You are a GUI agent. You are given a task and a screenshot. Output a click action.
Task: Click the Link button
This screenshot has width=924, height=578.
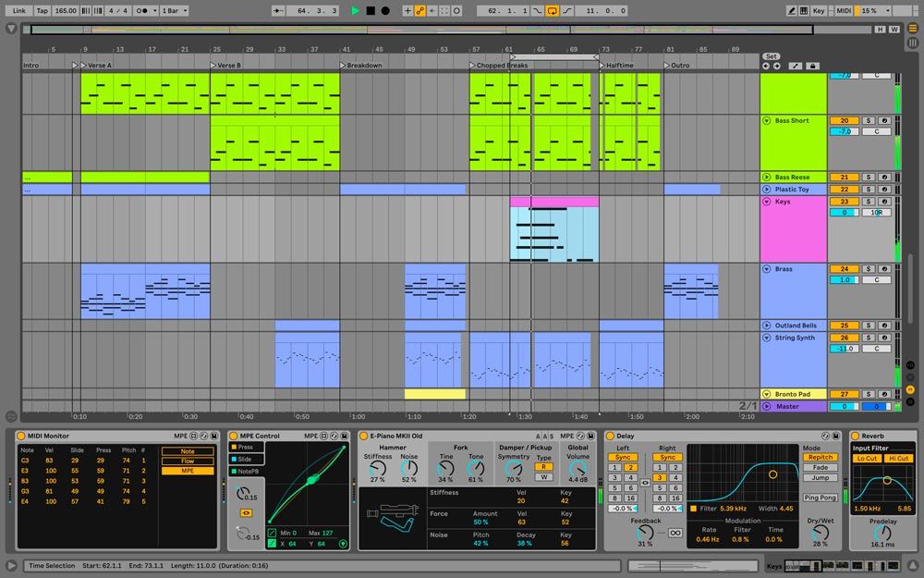pos(19,10)
